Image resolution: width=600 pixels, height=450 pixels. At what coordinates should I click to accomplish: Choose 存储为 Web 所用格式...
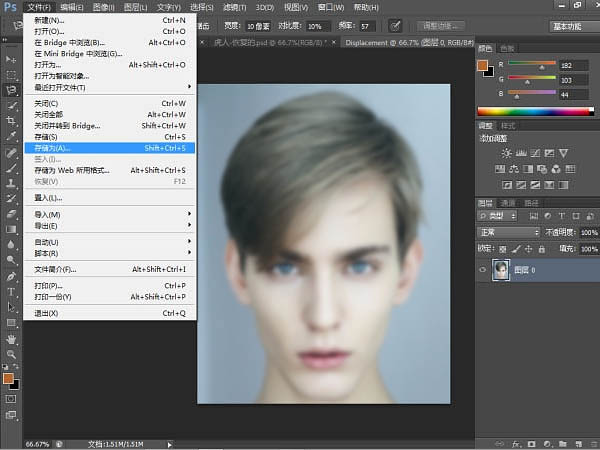(110, 170)
